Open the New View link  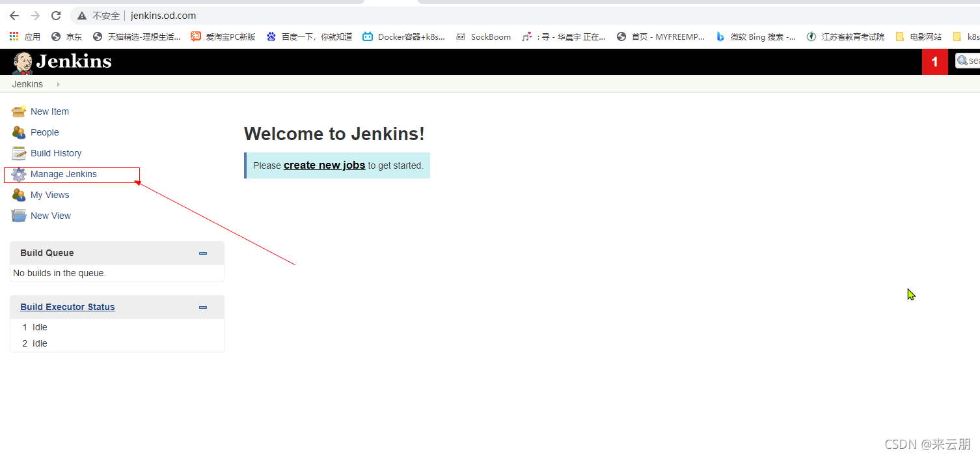[x=51, y=216]
